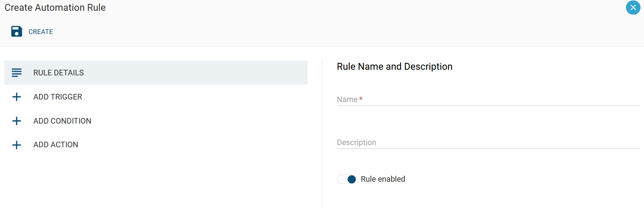Click the plus icon beside ADD ACTION
Image resolution: width=644 pixels, height=208 pixels.
coord(16,145)
